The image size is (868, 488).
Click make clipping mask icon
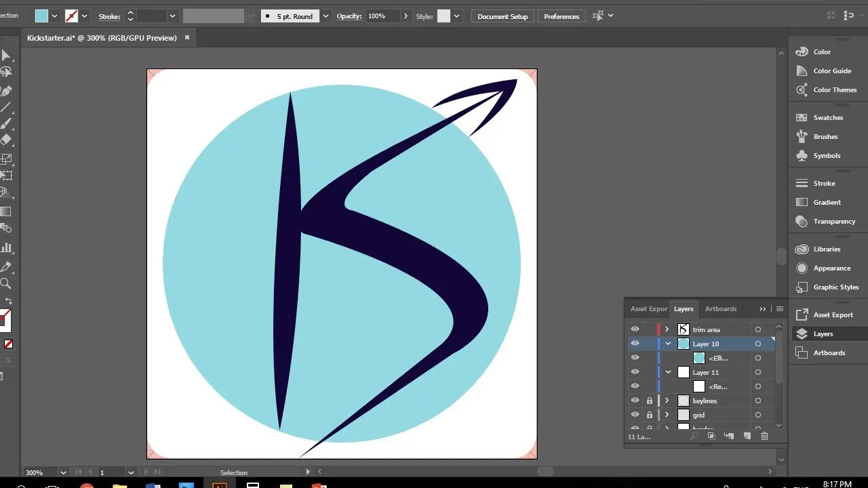tap(711, 436)
